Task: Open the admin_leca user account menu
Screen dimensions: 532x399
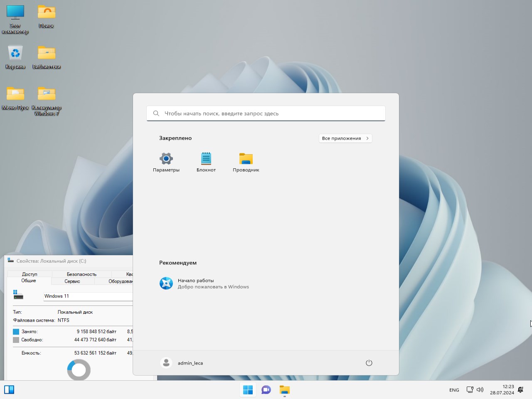Action: 182,363
